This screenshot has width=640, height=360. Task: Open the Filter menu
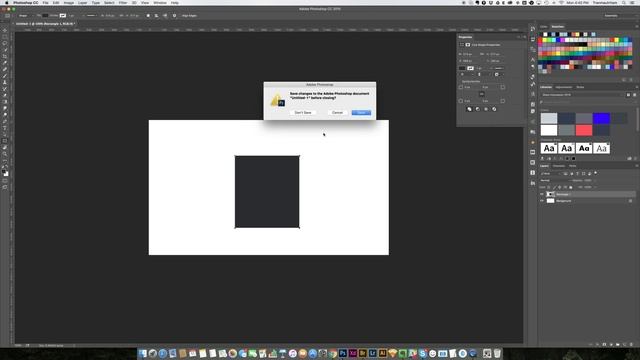[123, 3]
